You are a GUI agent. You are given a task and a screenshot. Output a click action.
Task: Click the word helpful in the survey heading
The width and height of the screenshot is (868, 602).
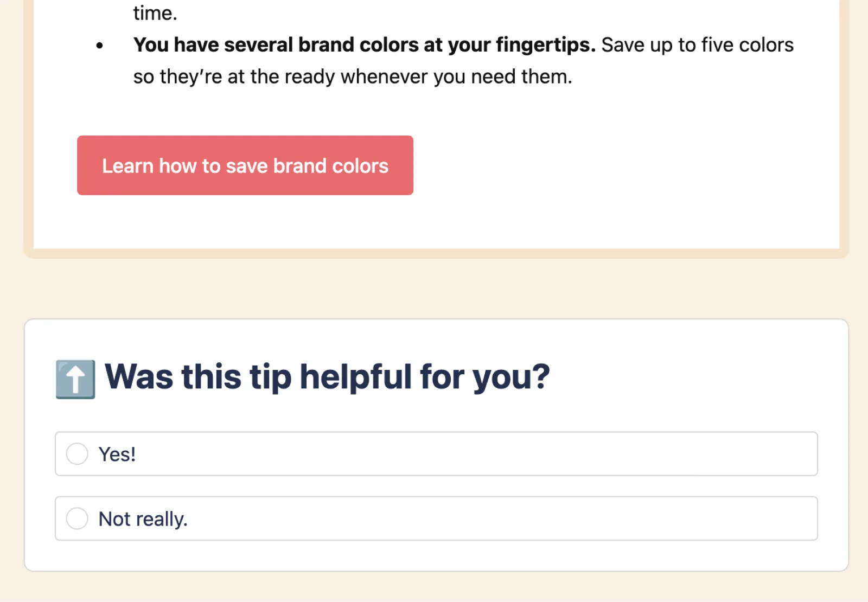[356, 377]
